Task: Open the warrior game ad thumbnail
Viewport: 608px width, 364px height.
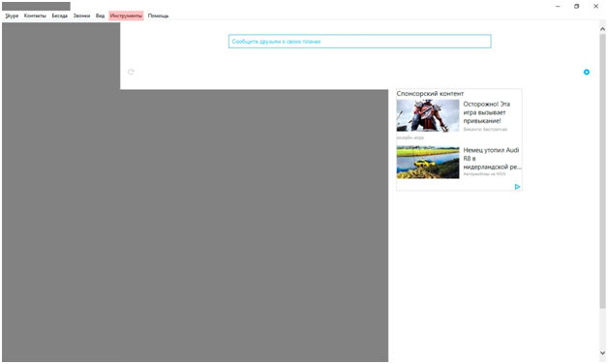Action: pos(428,115)
